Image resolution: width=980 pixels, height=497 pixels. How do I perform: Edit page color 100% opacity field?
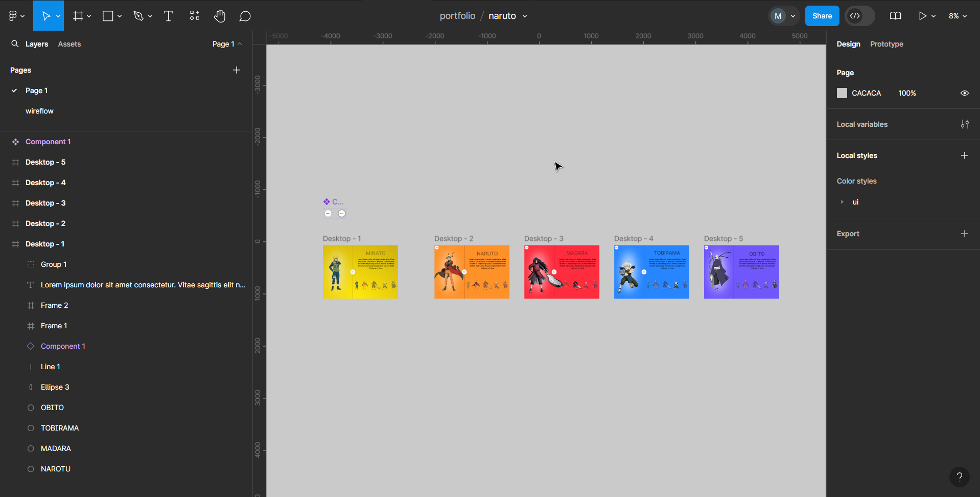pos(907,93)
